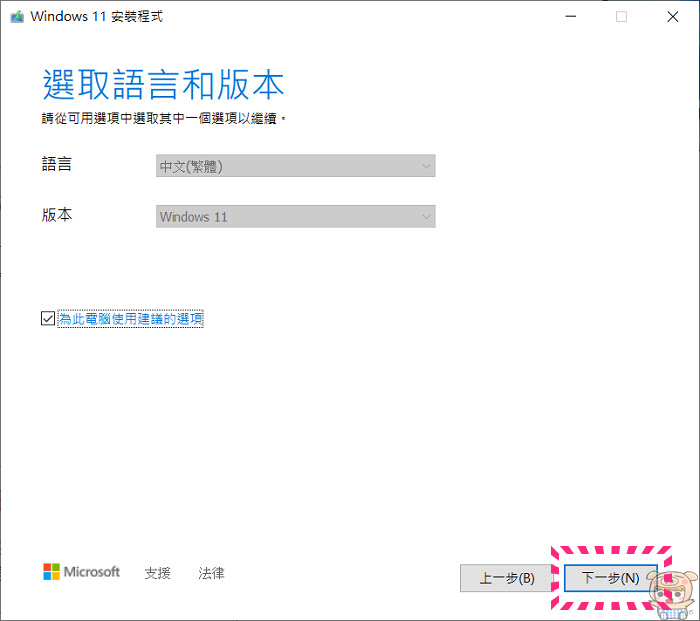The width and height of the screenshot is (700, 621).
Task: Open the 支援 link
Action: 158,573
